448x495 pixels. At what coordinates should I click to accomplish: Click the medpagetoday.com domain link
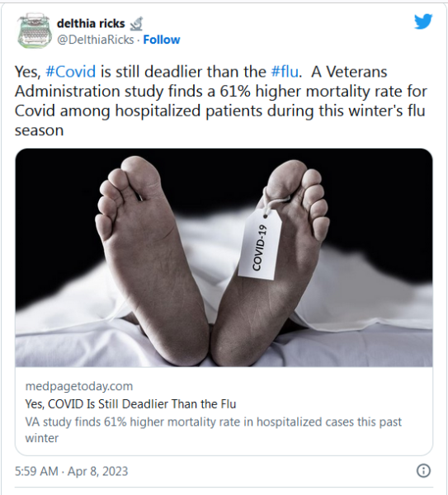(x=79, y=386)
